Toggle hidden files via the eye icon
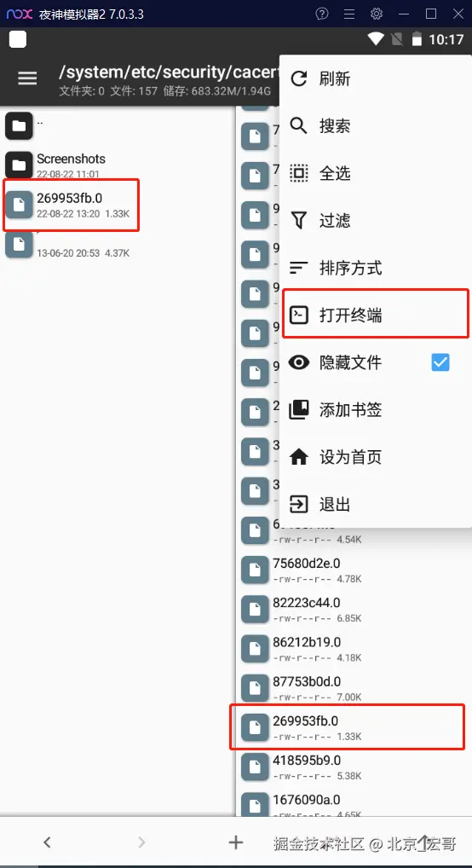 click(x=299, y=362)
